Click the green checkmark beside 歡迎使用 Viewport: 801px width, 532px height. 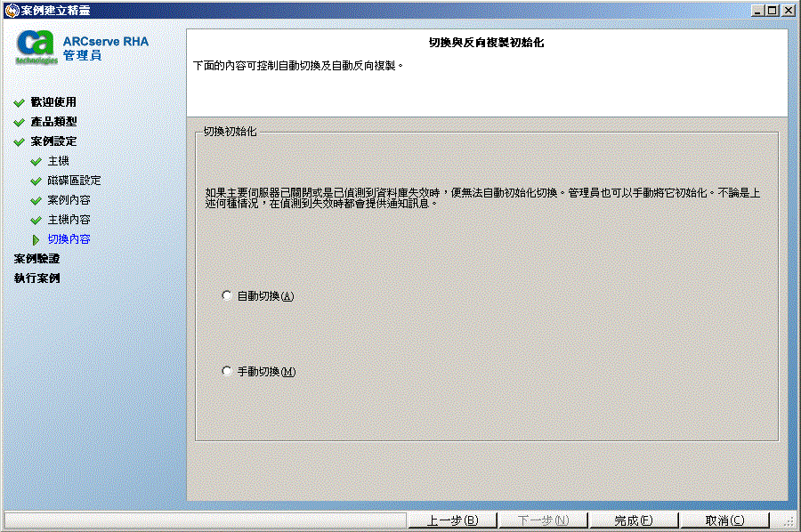pyautogui.click(x=20, y=102)
